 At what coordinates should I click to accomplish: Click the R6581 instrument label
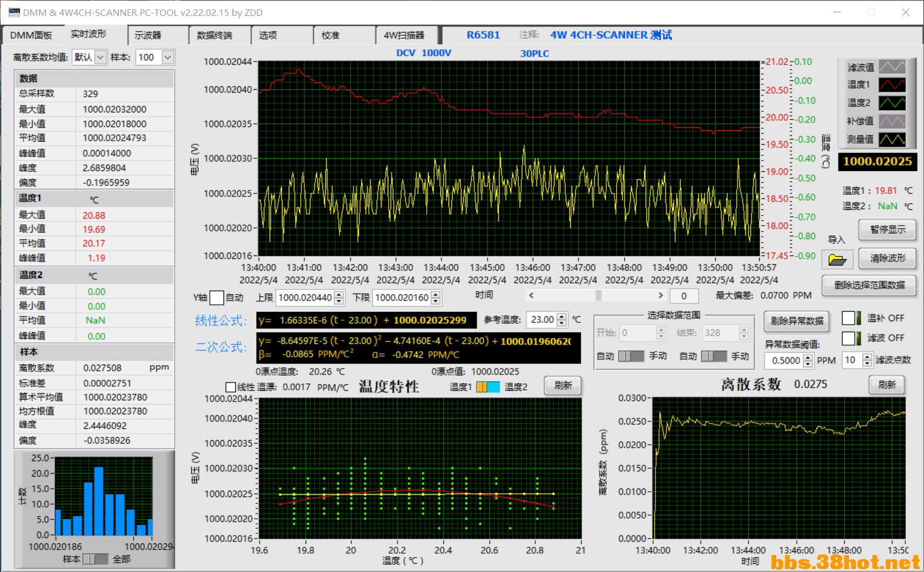pos(483,35)
